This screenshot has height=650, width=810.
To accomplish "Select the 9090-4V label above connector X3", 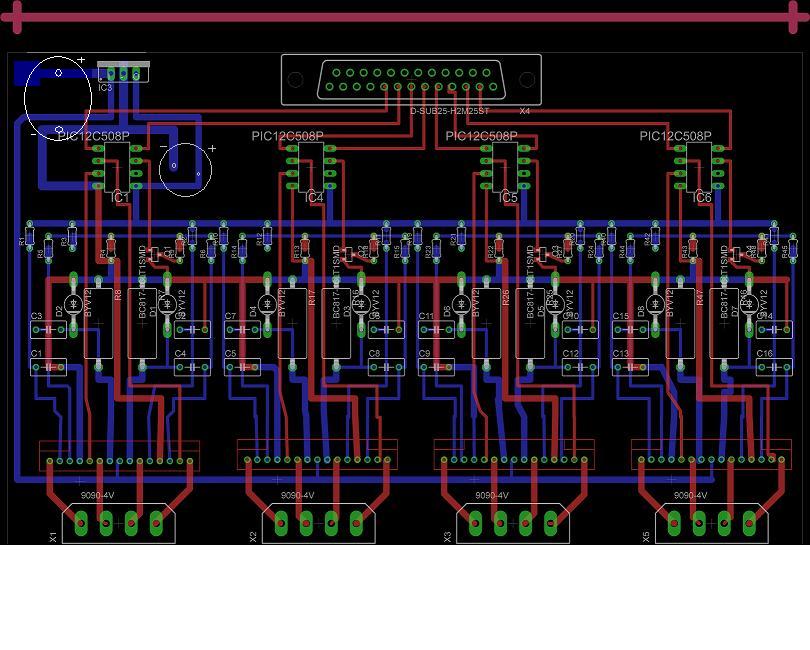I will click(492, 496).
